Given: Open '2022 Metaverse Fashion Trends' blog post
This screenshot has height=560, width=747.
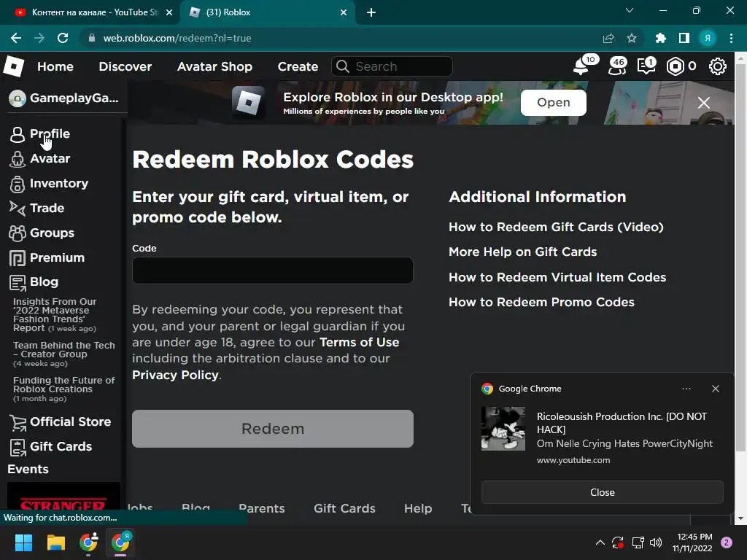Looking at the screenshot, I should coord(55,315).
